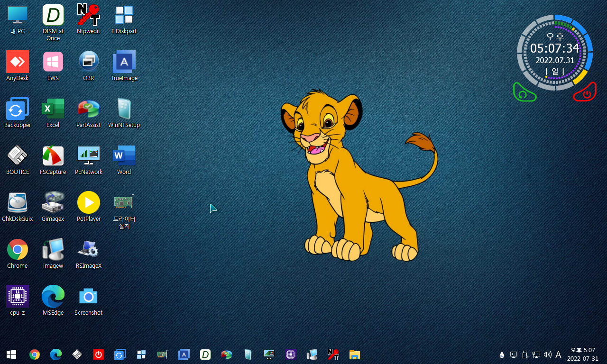Click Backupper icon in the taskbar
607x364 pixels.
120,354
